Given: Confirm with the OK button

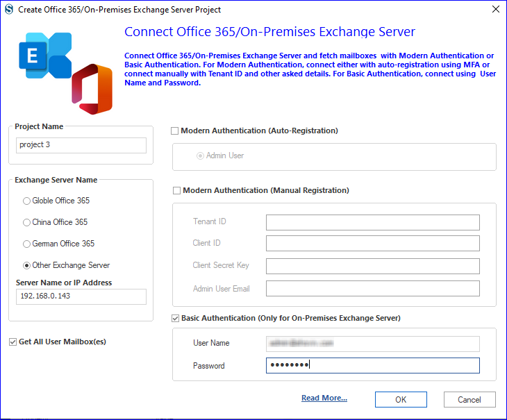Looking at the screenshot, I should (x=401, y=400).
